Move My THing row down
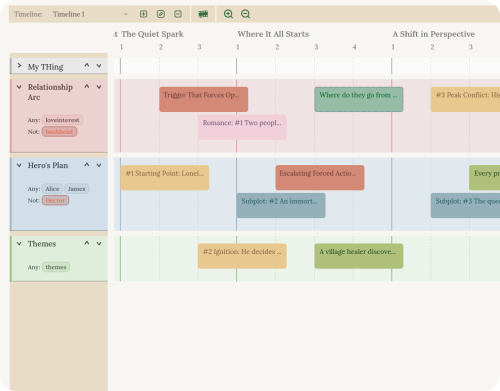The image size is (500, 391). [x=99, y=66]
